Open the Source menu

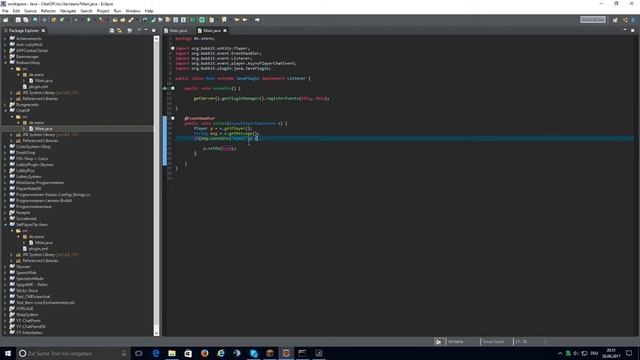(30, 11)
